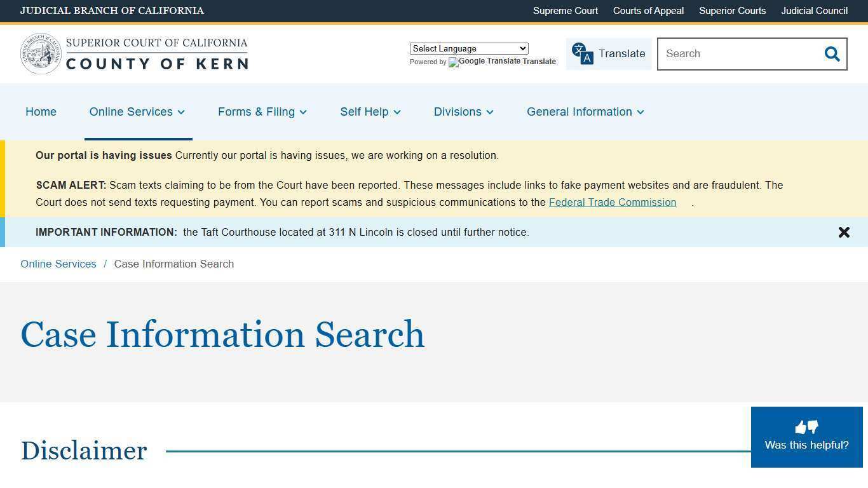The image size is (868, 488).
Task: Click the Online Services breadcrumb link
Action: [x=58, y=264]
